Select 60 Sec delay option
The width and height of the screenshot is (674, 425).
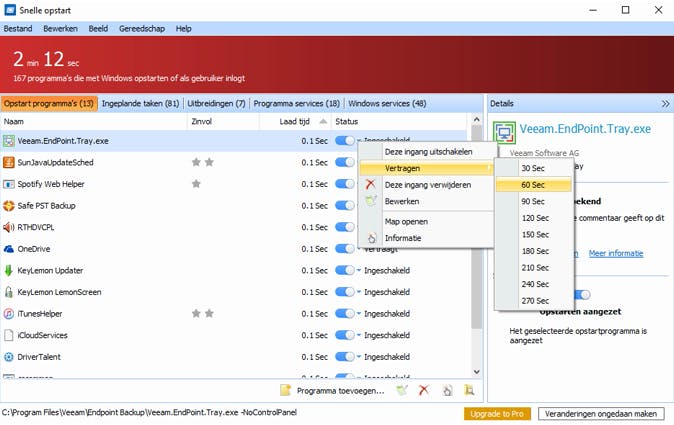click(x=533, y=185)
